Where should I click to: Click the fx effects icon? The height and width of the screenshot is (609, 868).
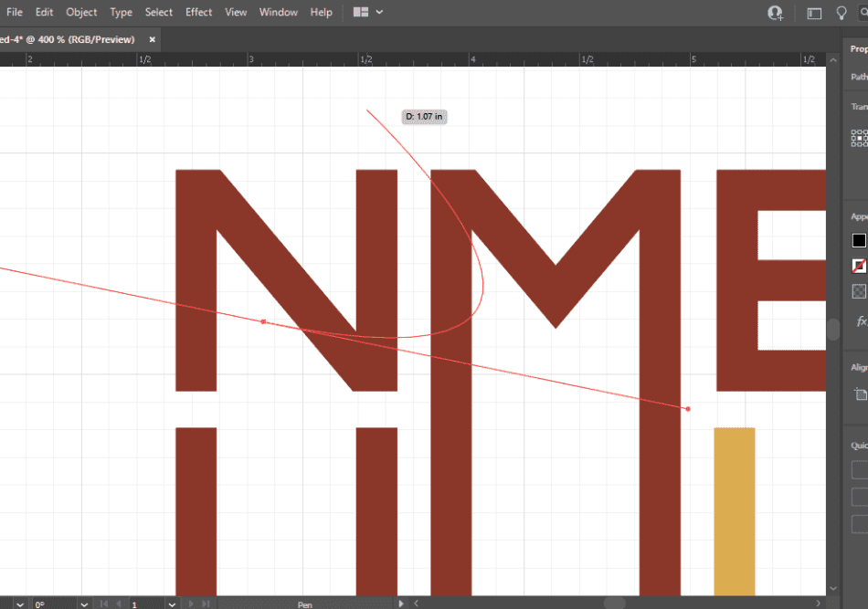(x=862, y=321)
